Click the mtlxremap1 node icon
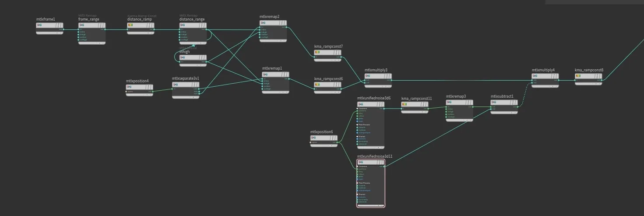 (265, 74)
